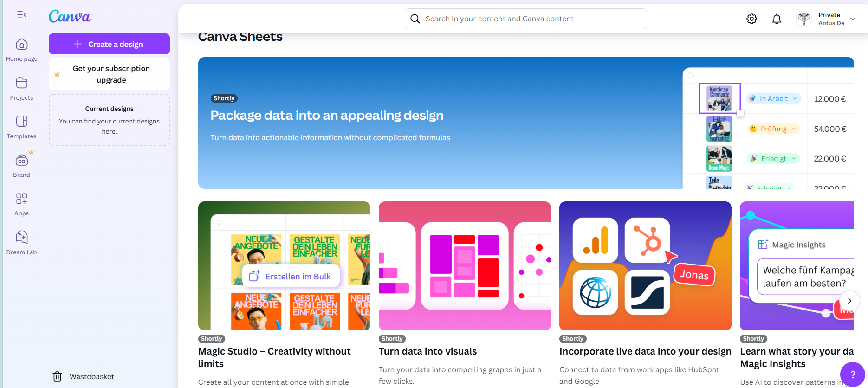This screenshot has width=868, height=388.
Task: Open the Templates icon
Action: point(21,122)
